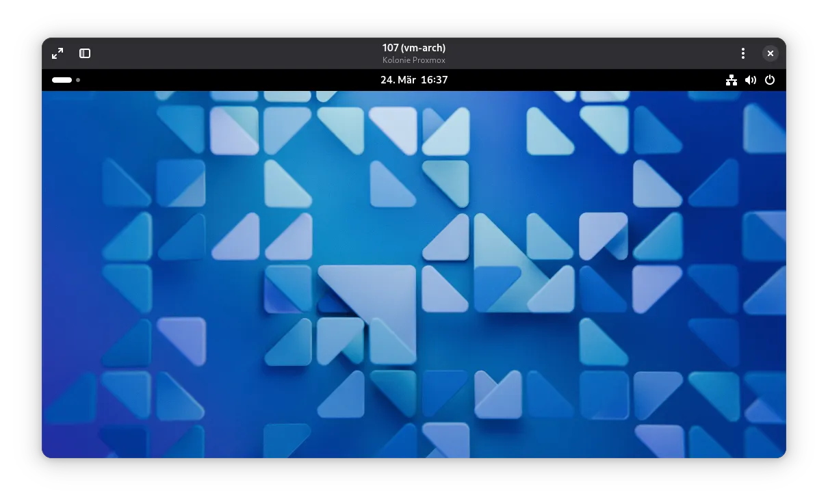Show the sidebar panel using header icon
The image size is (828, 504).
85,53
